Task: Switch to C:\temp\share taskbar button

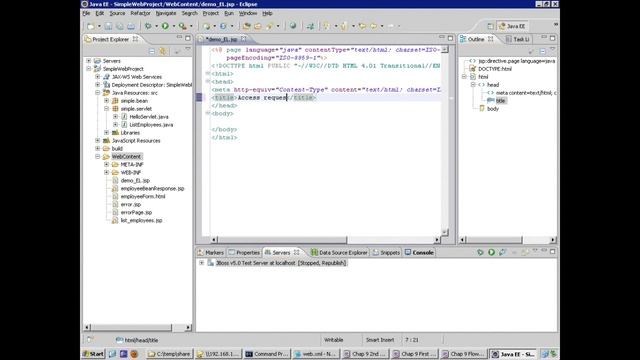Action: 170,354
